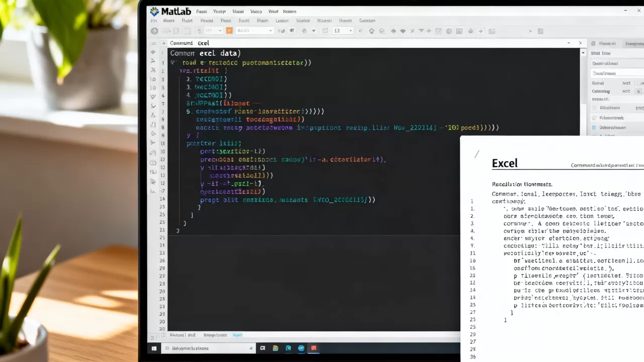644x362 pixels.
Task: Click the orange square toolbar button
Action: pyautogui.click(x=229, y=31)
